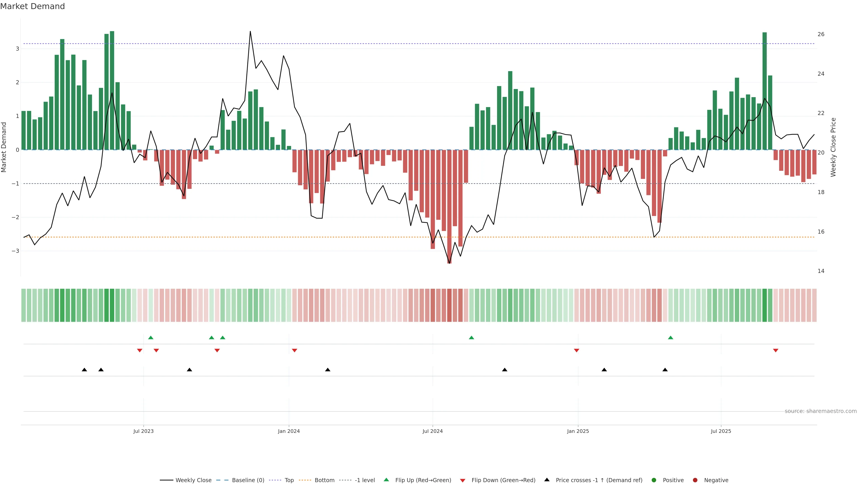Click the Price crosses -1 black triangle legend icon

point(547,480)
